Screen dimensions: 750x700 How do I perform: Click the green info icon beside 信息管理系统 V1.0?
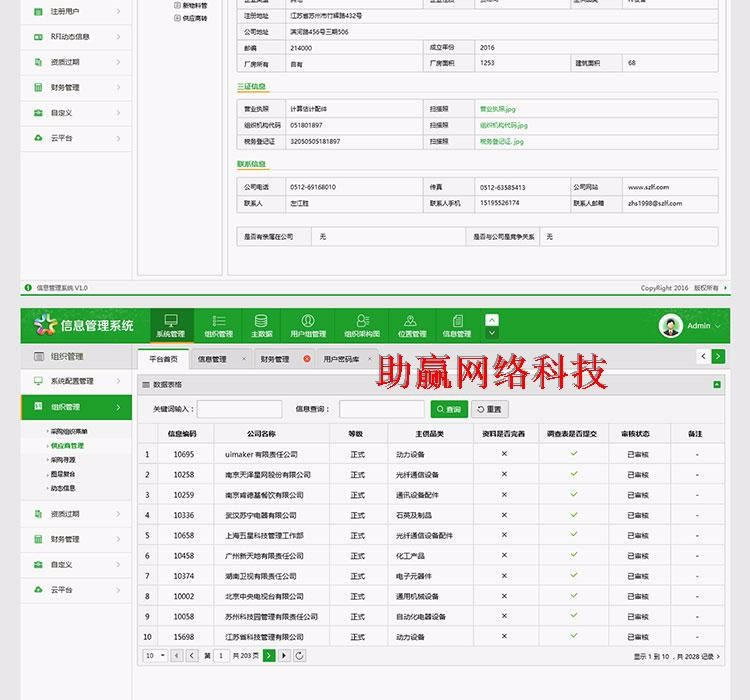28,288
